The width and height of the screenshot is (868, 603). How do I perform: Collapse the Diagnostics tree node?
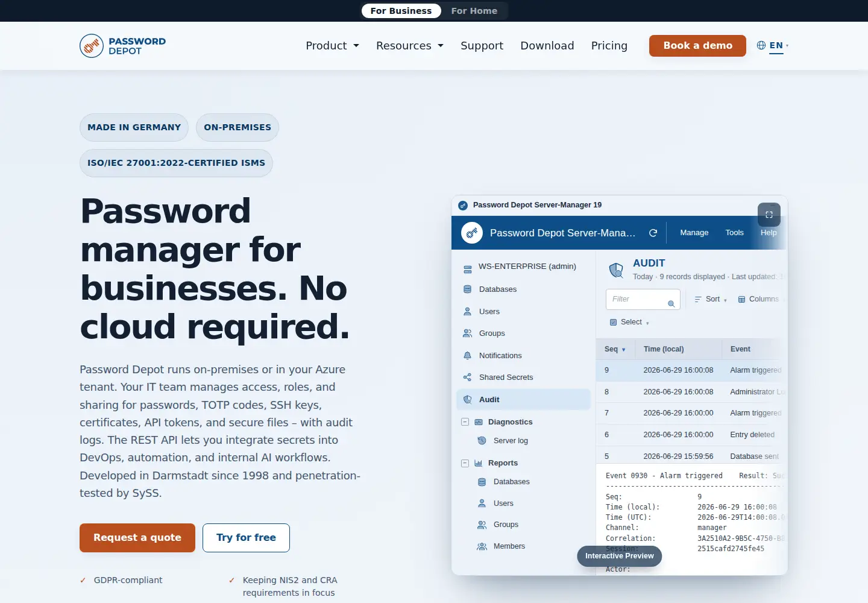(x=465, y=422)
